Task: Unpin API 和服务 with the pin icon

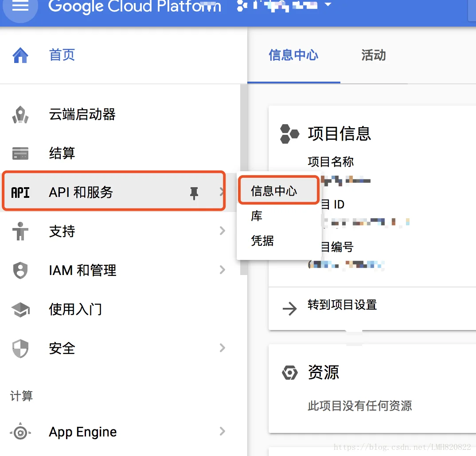Action: click(194, 193)
